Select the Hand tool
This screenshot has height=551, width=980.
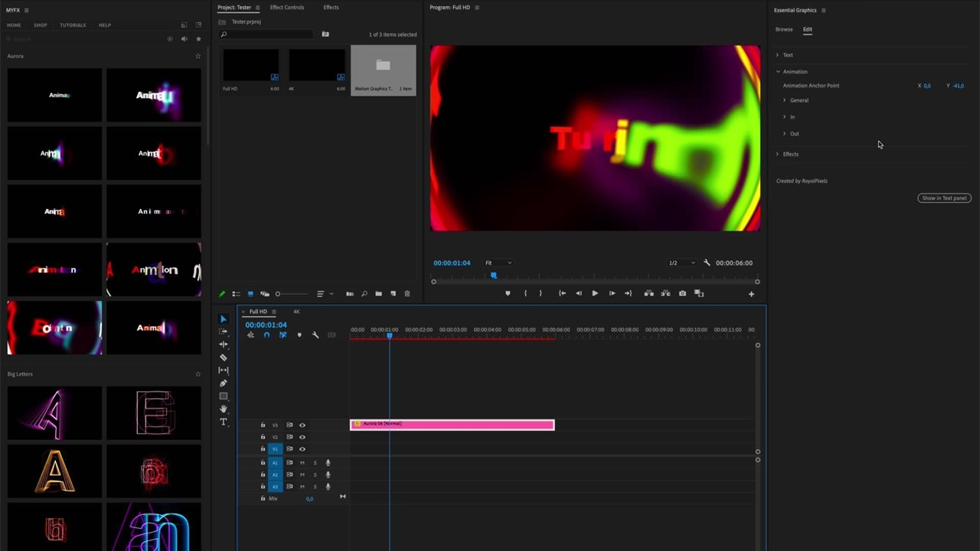click(x=224, y=409)
